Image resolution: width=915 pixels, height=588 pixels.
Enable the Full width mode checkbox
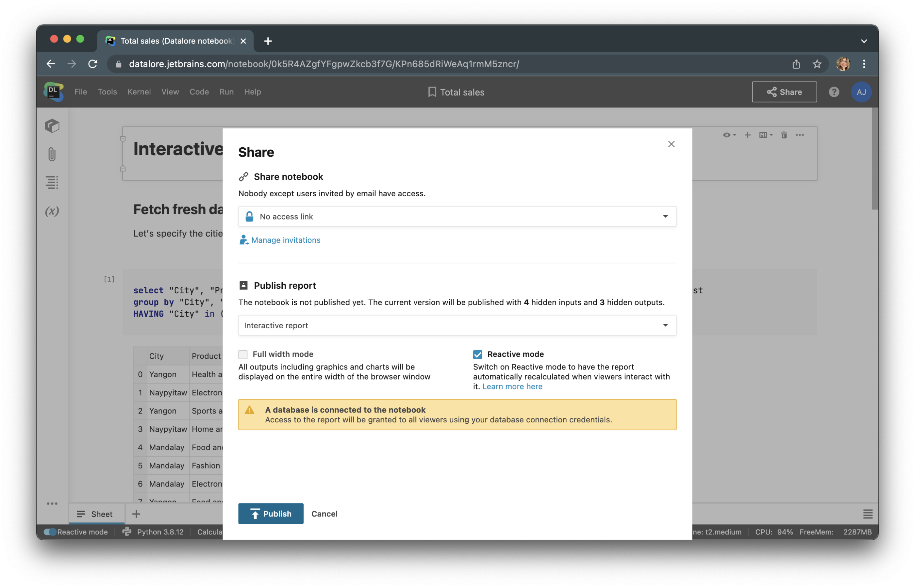243,354
